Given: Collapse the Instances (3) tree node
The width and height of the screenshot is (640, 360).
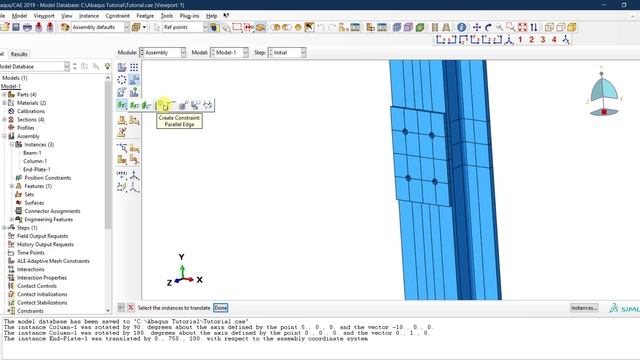Looking at the screenshot, I should click(12, 144).
